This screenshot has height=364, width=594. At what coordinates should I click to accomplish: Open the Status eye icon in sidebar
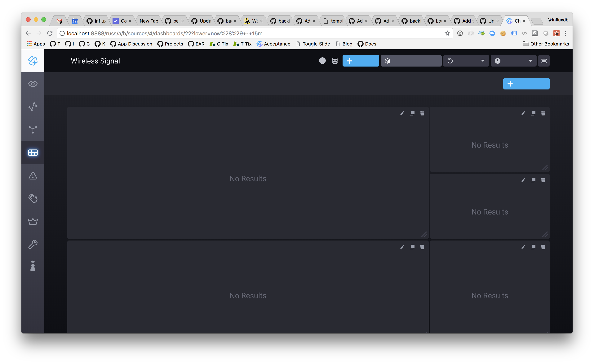pos(33,84)
